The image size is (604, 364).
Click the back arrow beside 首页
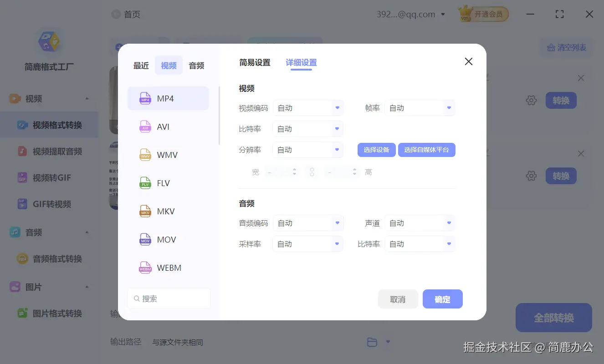[x=116, y=15]
